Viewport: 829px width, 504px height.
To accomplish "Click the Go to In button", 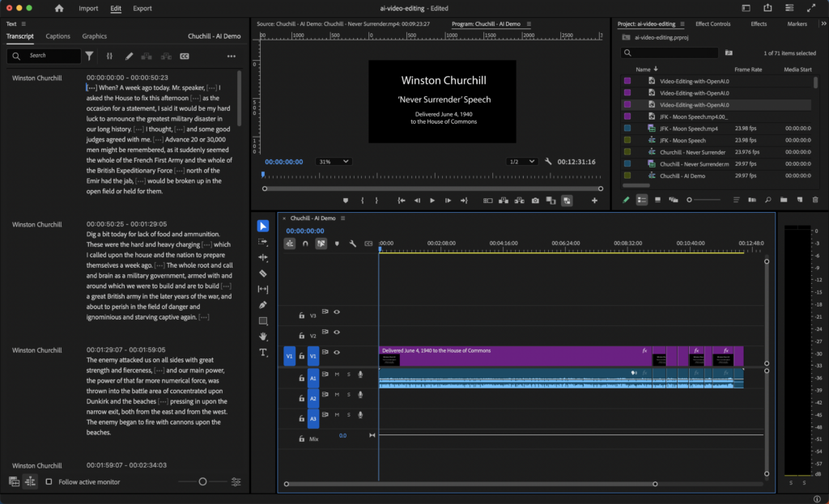I will click(x=402, y=201).
